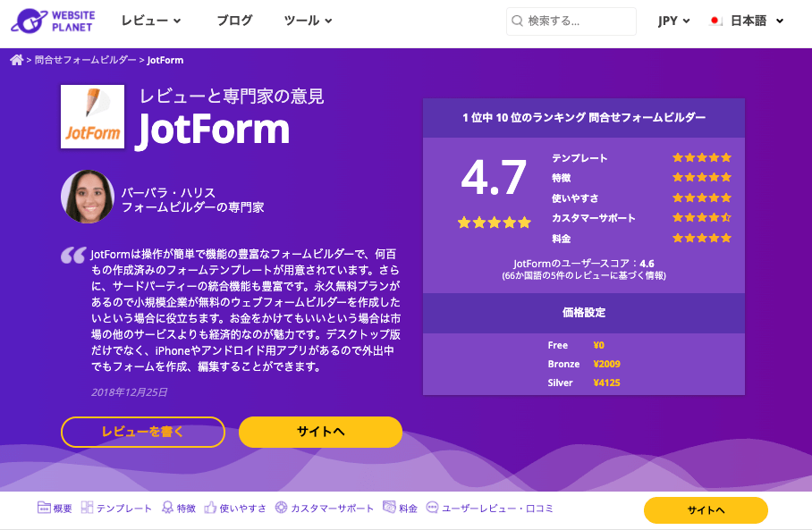This screenshot has width=812, height=530.
Task: Click the JotForm logo image
Action: point(93,116)
